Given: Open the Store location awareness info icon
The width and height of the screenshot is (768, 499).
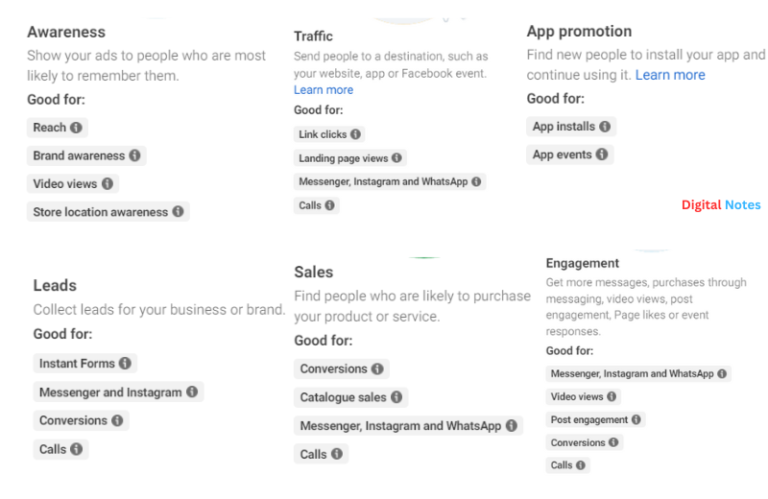Looking at the screenshot, I should click(178, 211).
